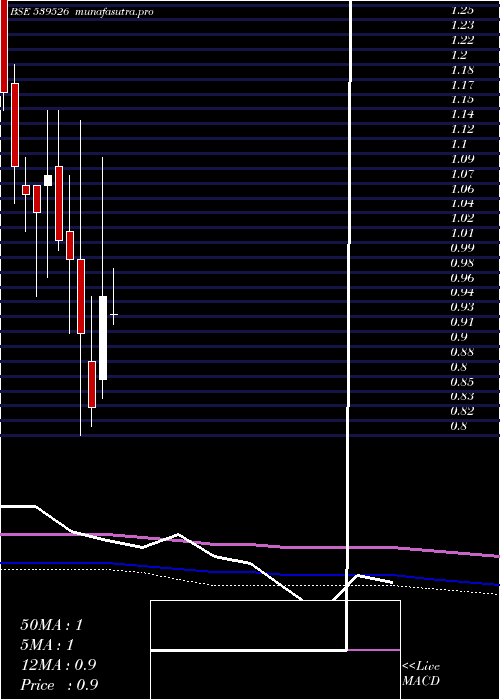Screen dimensions: 500x700
Task: Click the 1.14 price axis label
Action: [x=462, y=114]
